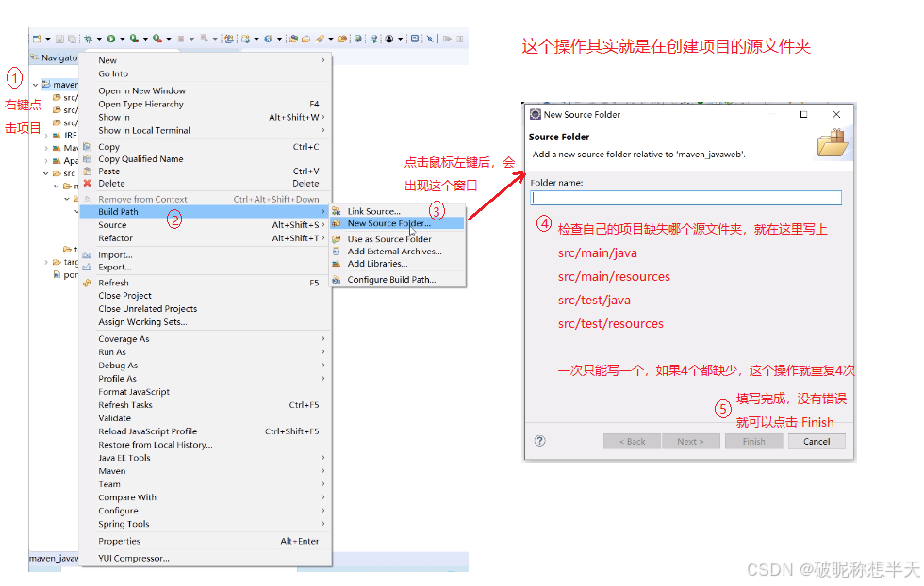Viewport: 924px width, 586px height.
Task: Click the New Java Package toolbar icon
Action: pyautogui.click(x=245, y=39)
